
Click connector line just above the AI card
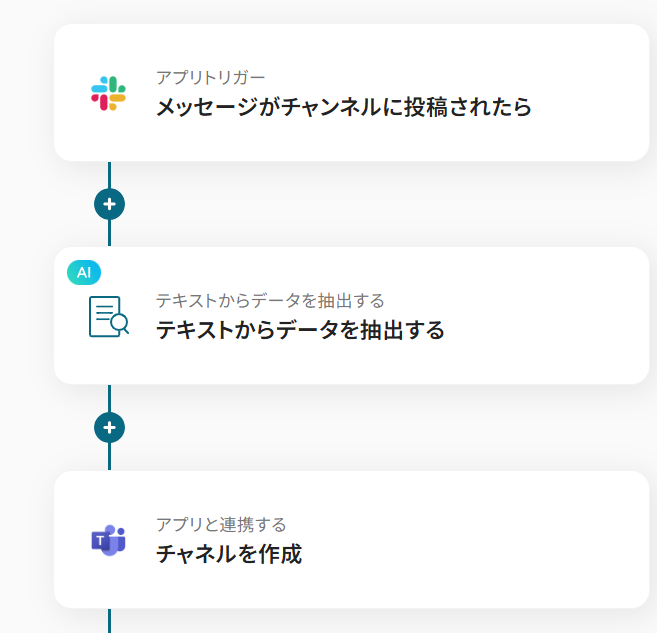pyautogui.click(x=109, y=234)
